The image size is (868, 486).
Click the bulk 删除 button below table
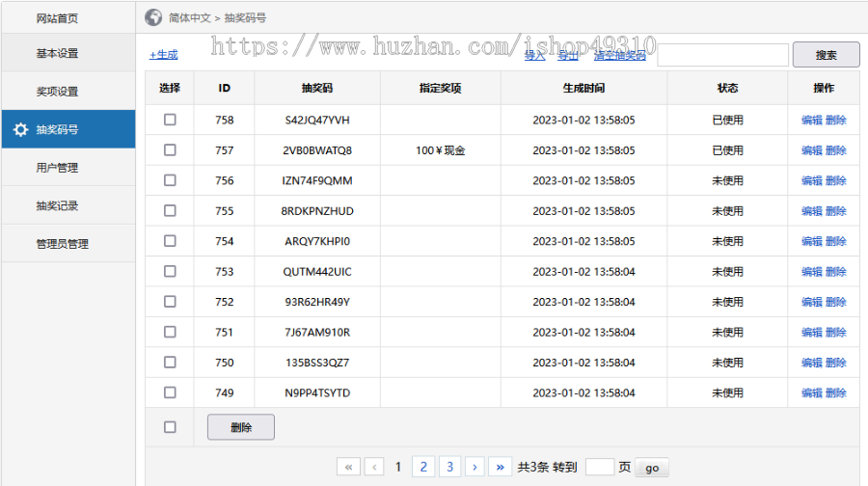241,427
